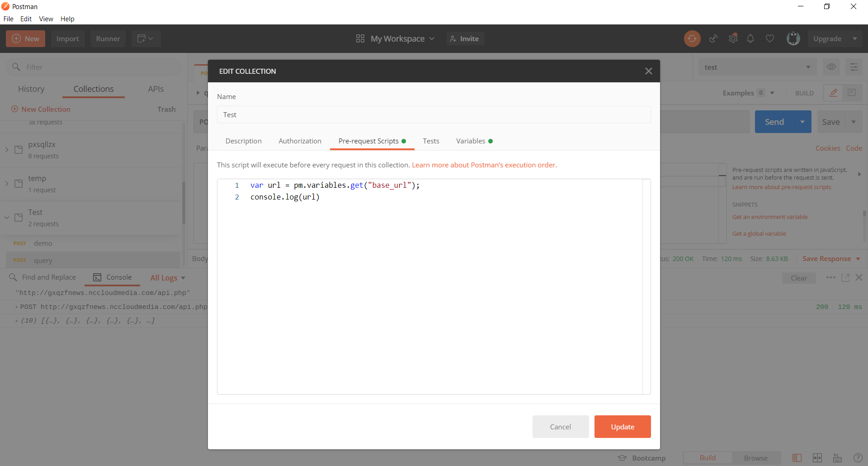Screen dimensions: 868x466
Task: Toggle two-pane view layout
Action: (817, 458)
